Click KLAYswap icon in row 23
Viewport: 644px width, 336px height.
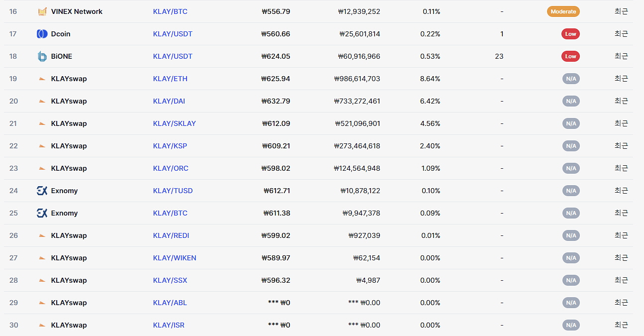pyautogui.click(x=42, y=168)
